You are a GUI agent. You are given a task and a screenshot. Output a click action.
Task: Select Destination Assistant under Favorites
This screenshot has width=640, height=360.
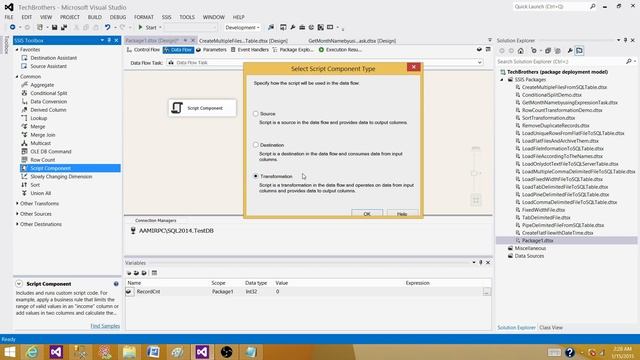[x=53, y=58]
